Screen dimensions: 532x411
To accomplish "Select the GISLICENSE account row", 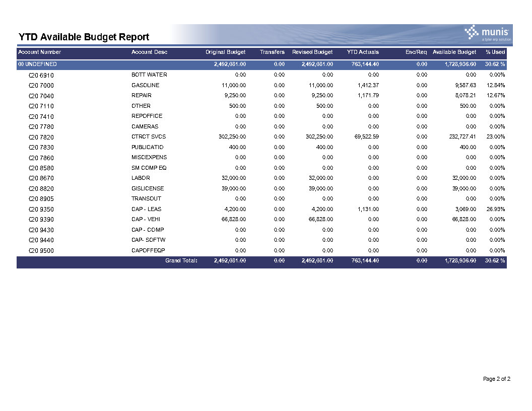I will point(261,188).
